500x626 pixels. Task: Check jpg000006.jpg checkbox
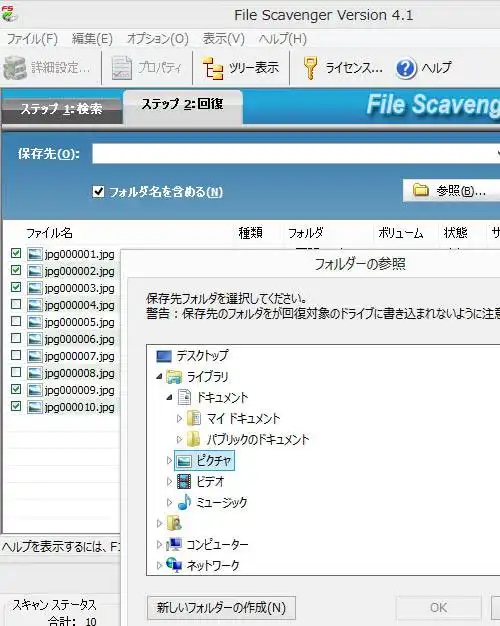(x=16, y=338)
